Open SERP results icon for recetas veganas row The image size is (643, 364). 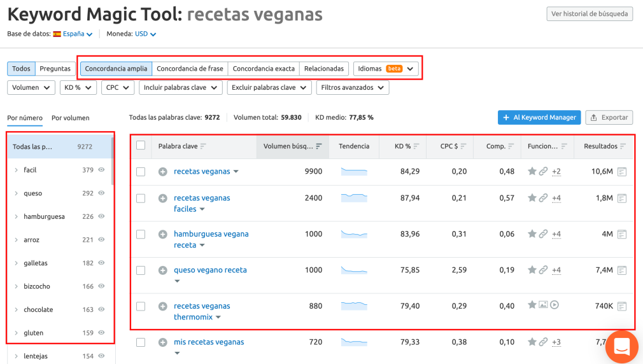tap(622, 172)
